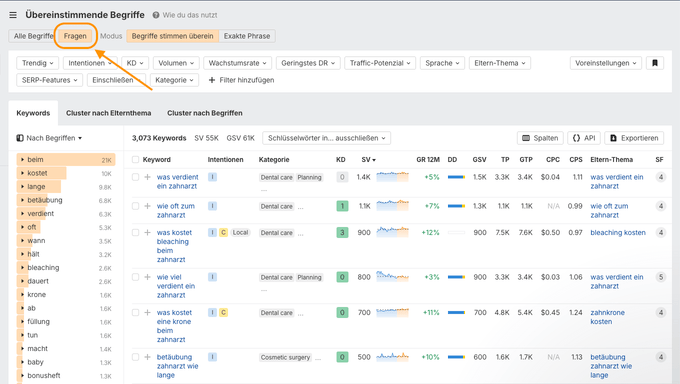Check the 'wie viel verdient ein zahnarzt' row

coord(135,277)
